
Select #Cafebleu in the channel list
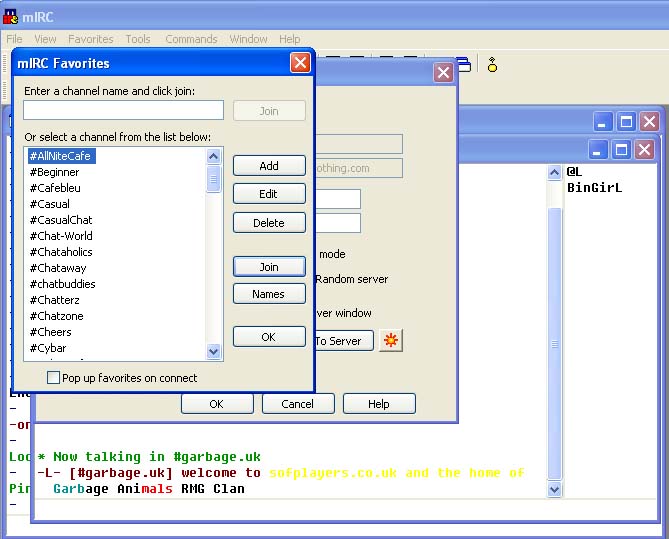[55, 188]
